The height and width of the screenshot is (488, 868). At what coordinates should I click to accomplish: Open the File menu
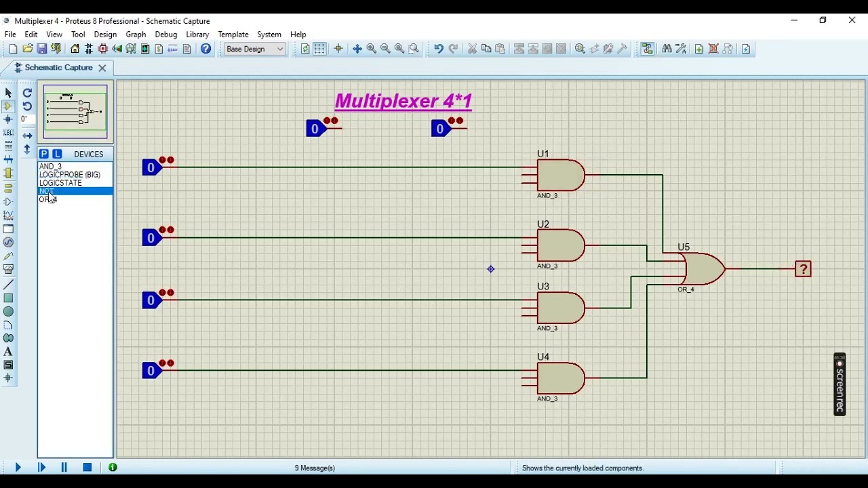tap(10, 35)
